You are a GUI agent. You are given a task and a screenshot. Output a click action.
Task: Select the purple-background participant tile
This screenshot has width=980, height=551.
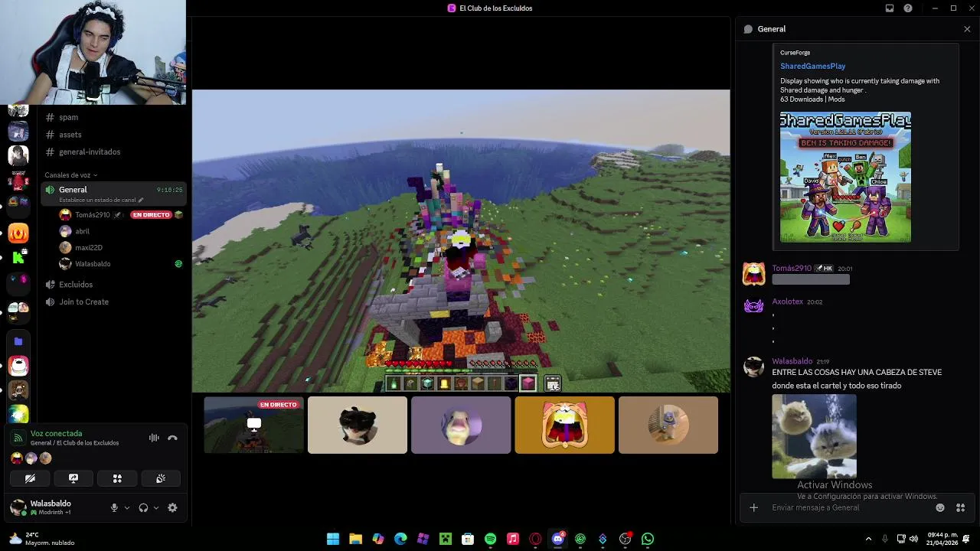[461, 425]
